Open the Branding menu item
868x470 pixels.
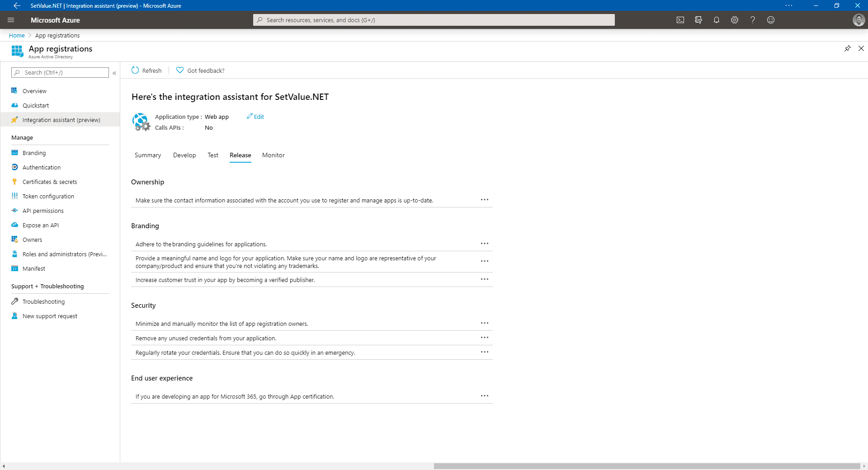click(34, 153)
